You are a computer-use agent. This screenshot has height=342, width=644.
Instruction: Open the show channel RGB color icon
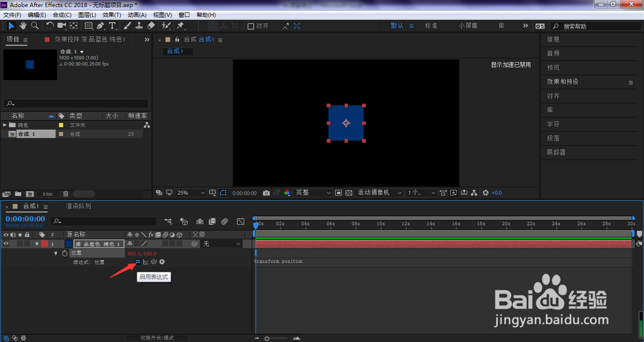coord(287,193)
